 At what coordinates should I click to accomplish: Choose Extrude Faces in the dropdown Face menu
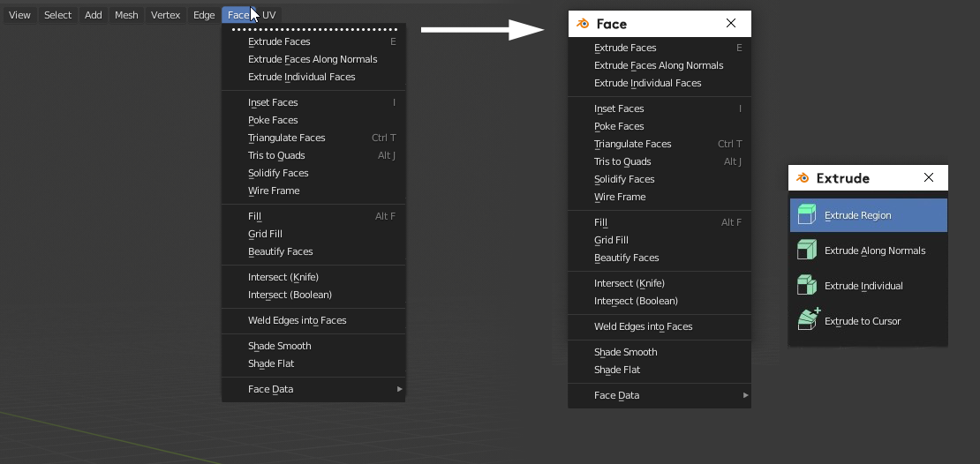tap(313, 41)
